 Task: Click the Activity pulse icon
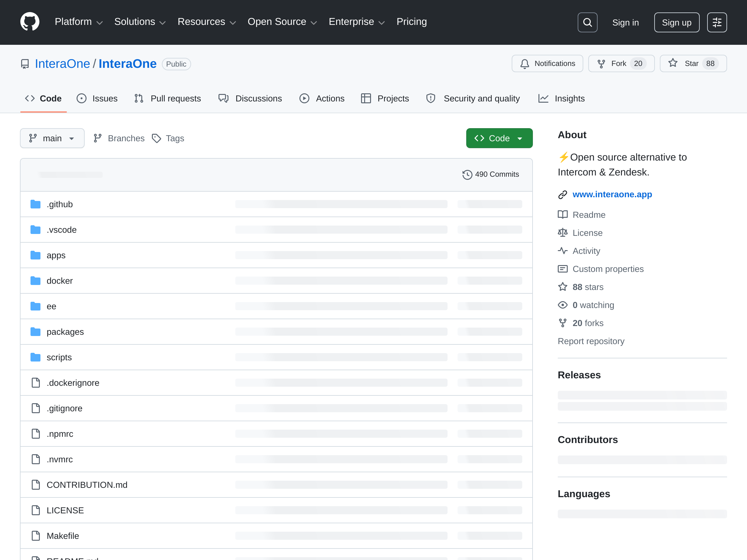pyautogui.click(x=562, y=251)
